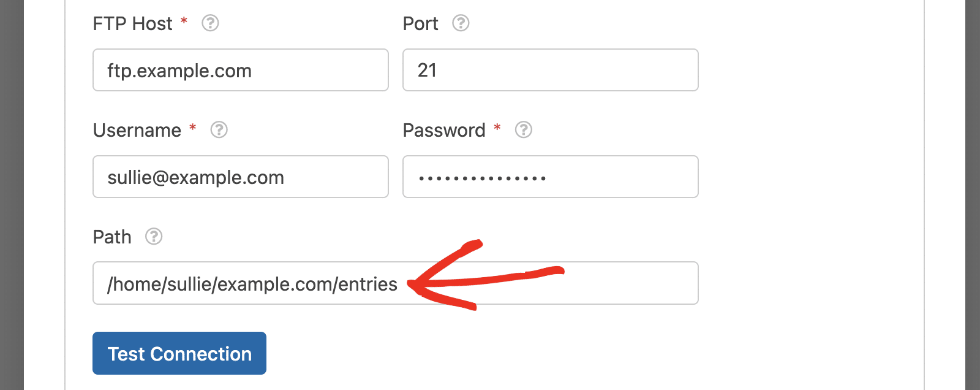
Task: Open the Password help tooltip icon
Action: point(523,130)
